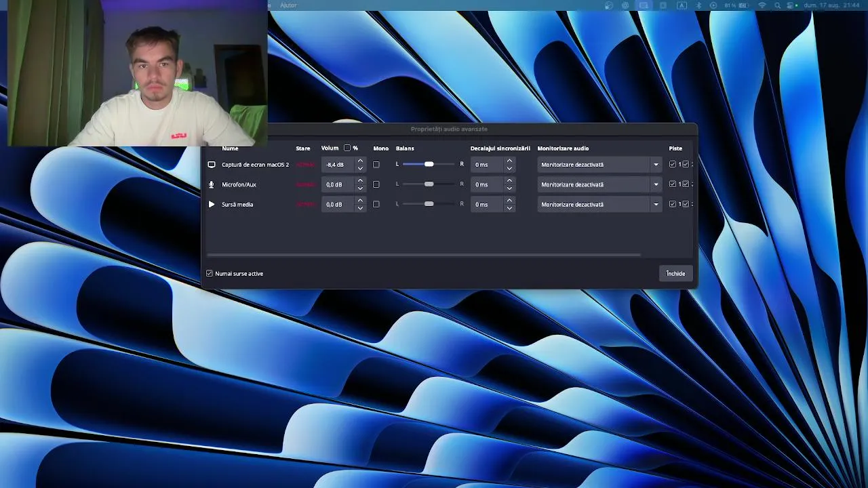Uncheck track 1 for Captură de ecran macOS 2
The image size is (868, 488).
click(673, 164)
